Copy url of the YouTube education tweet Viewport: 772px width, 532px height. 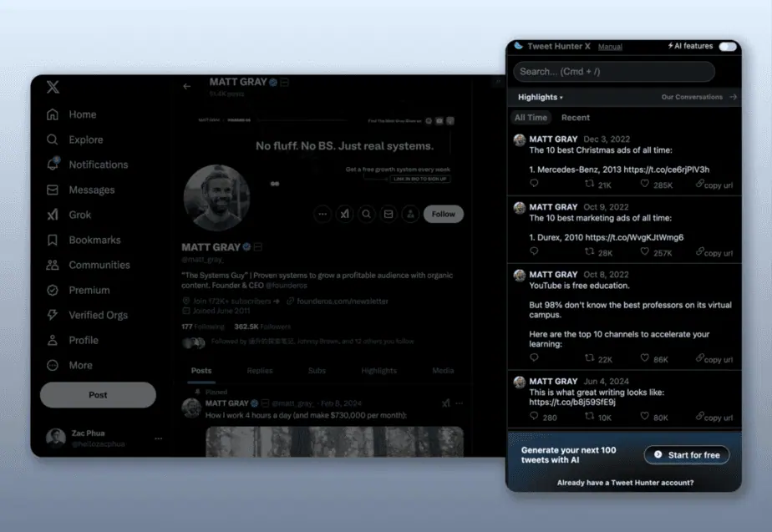coord(714,359)
